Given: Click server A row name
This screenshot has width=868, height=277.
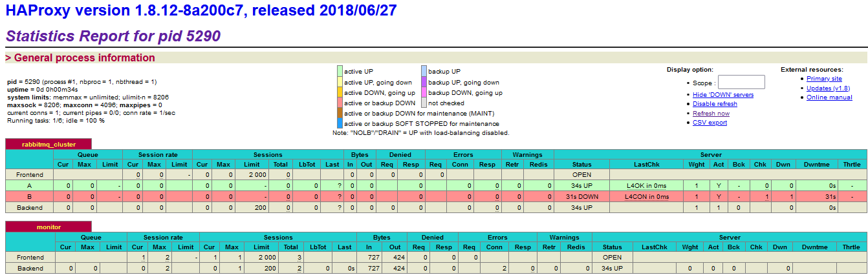Looking at the screenshot, I should point(29,185).
